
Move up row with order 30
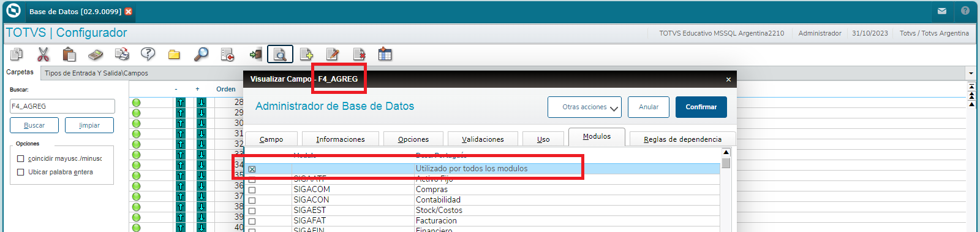[181, 123]
